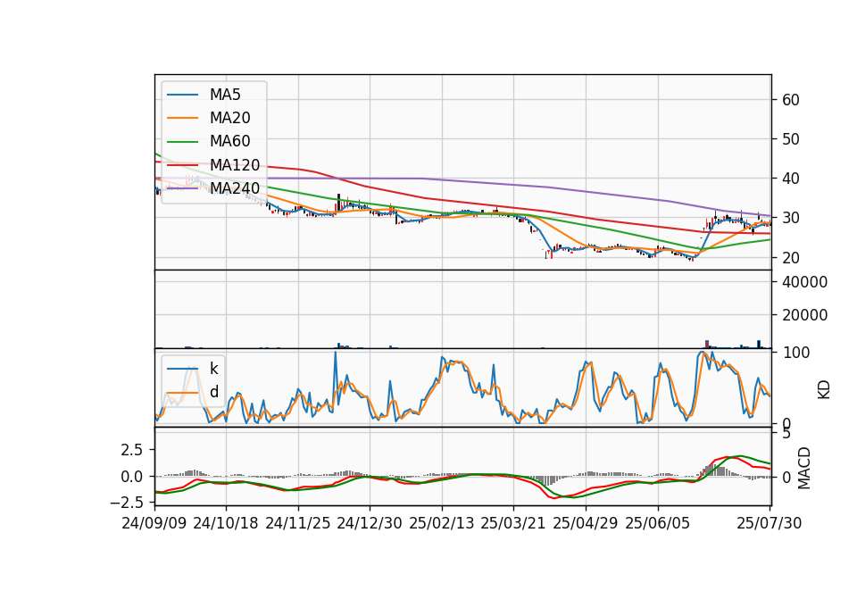Click the 25/07/30 date axis label
Screen dimensions: 857x616
pos(770,523)
